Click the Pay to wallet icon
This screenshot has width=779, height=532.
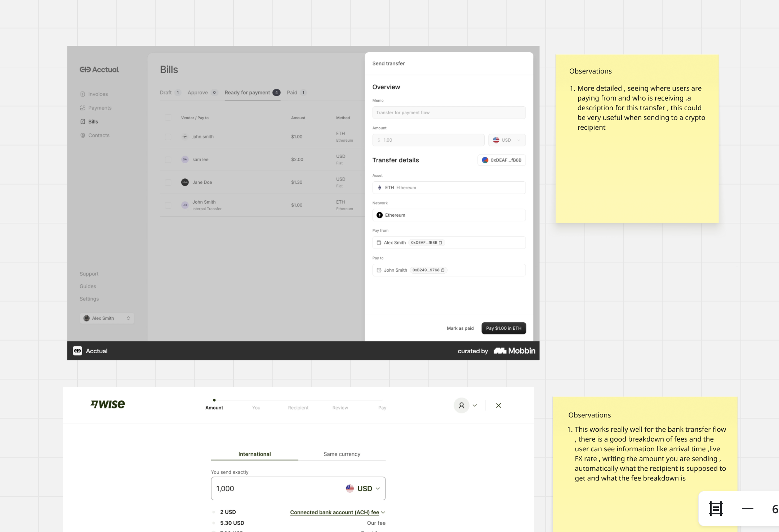pos(379,270)
